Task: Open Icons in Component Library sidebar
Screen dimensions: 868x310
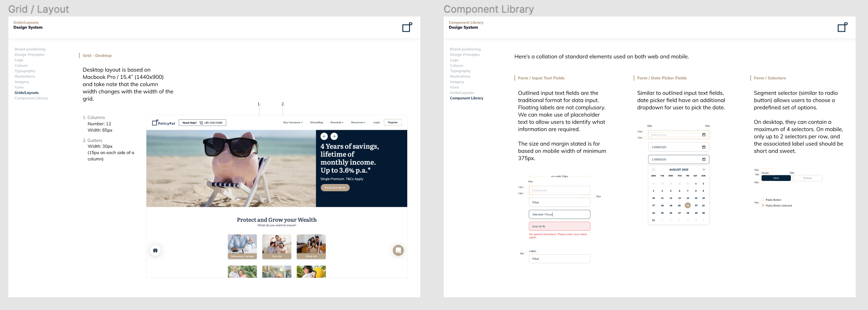Action: (454, 87)
